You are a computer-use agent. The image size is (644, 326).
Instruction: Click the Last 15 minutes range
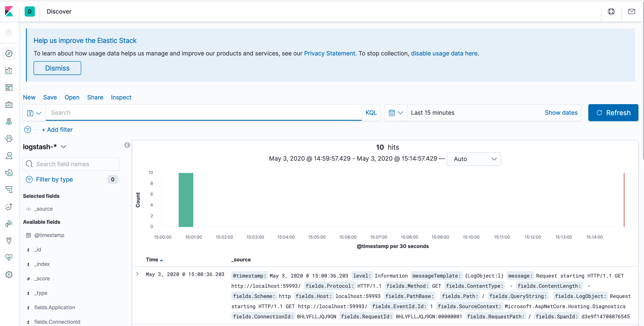pos(433,113)
